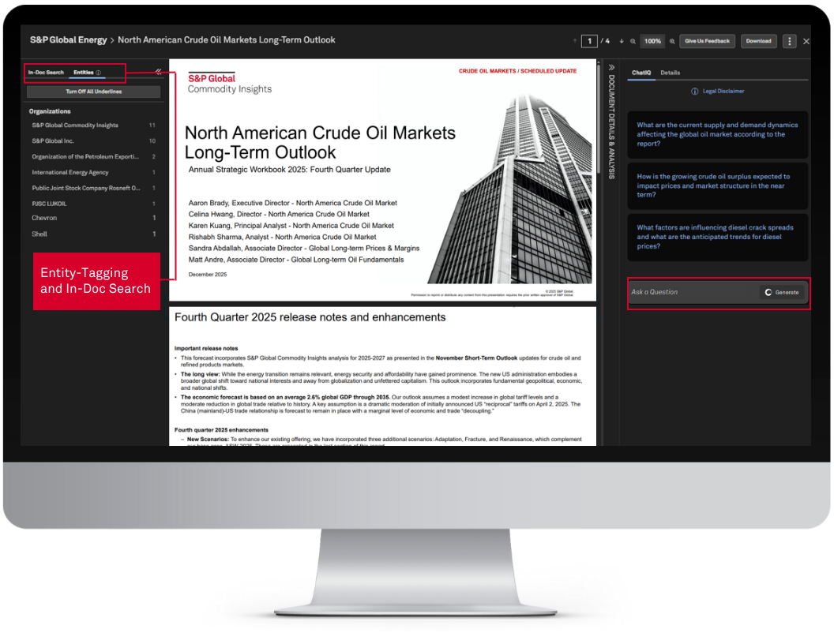Screen dimensions: 834x644
Task: Switch to the In-Doc Search tab
Action: tap(46, 73)
